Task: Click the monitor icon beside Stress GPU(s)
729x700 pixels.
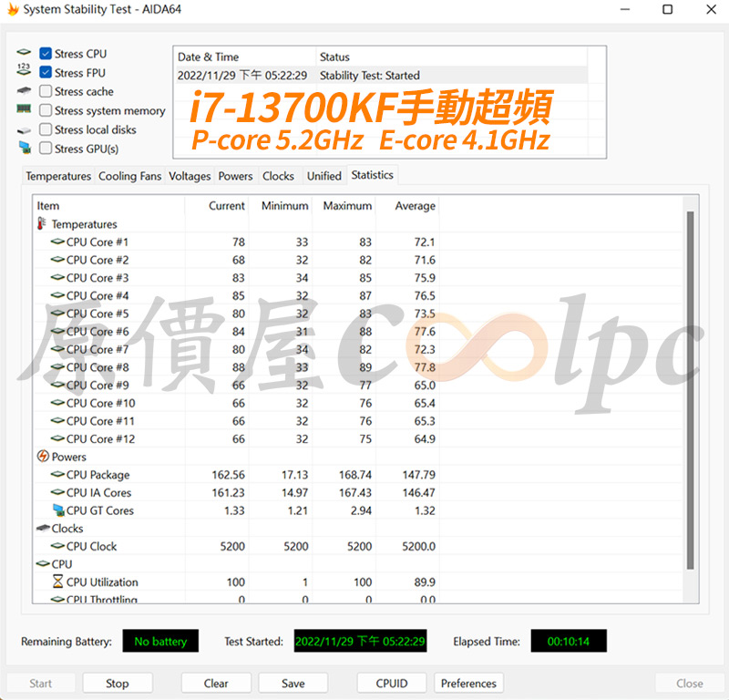Action: point(26,148)
